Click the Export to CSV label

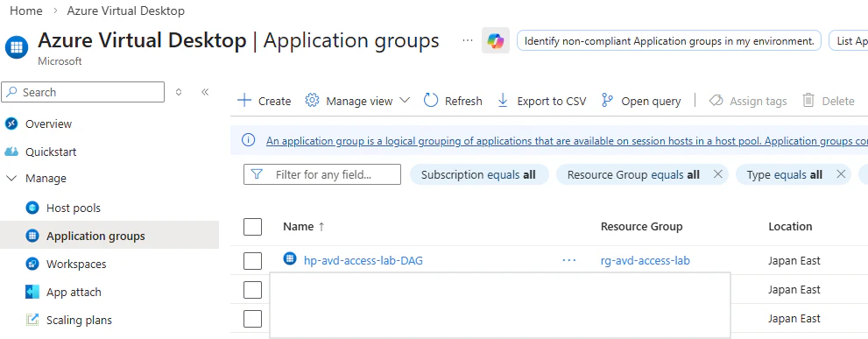551,101
